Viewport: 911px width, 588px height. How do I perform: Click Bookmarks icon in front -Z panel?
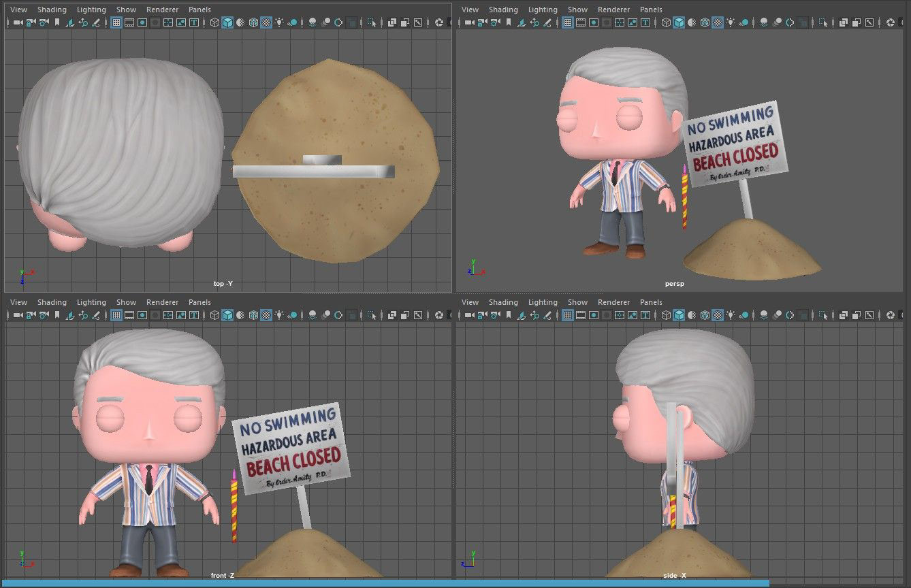pyautogui.click(x=57, y=315)
